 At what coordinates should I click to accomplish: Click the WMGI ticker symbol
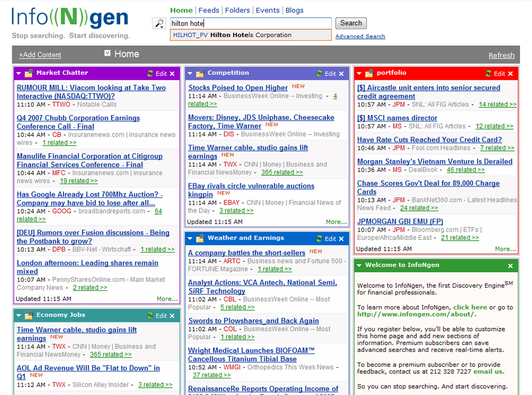coord(232,367)
